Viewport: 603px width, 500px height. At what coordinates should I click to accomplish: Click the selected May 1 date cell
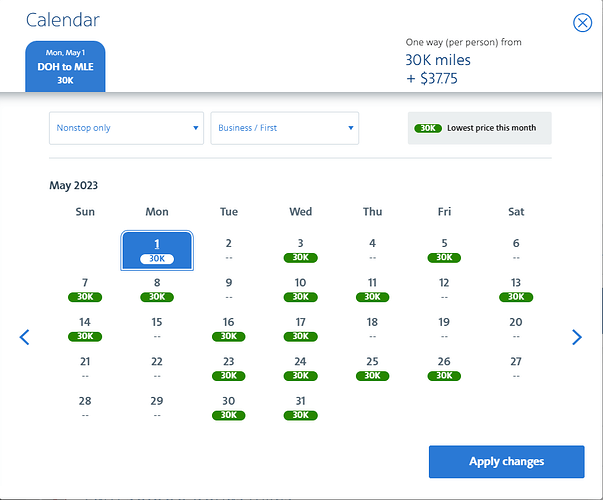pos(157,250)
